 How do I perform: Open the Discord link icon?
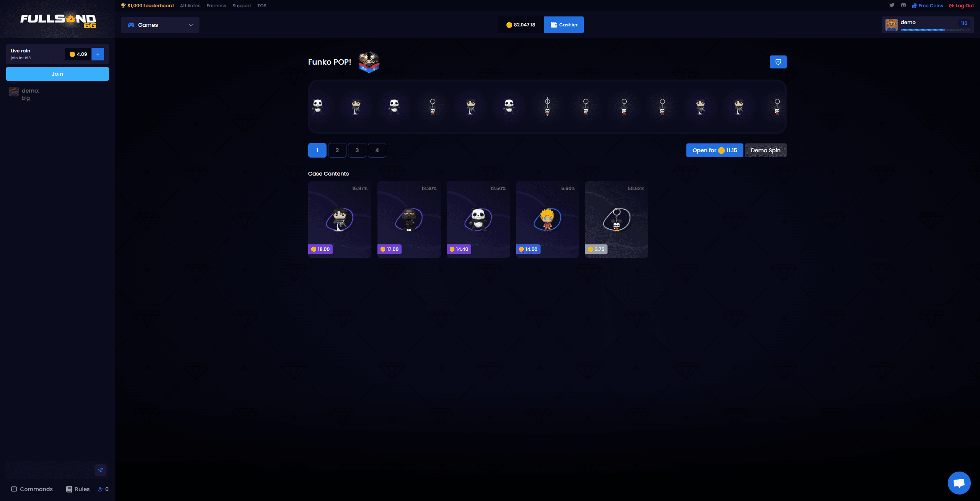click(903, 5)
